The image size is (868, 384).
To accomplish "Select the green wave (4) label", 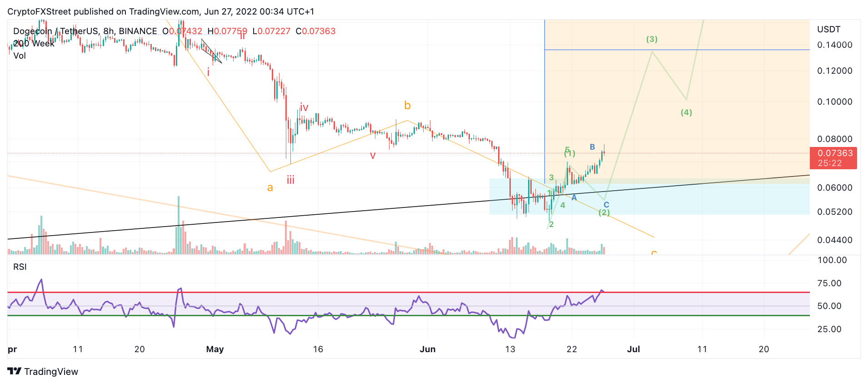I will [686, 112].
